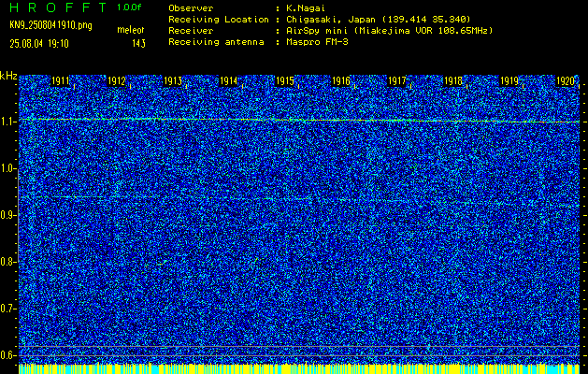
Task: Select the 0.9 frequency axis label
Action: pyautogui.click(x=7, y=215)
